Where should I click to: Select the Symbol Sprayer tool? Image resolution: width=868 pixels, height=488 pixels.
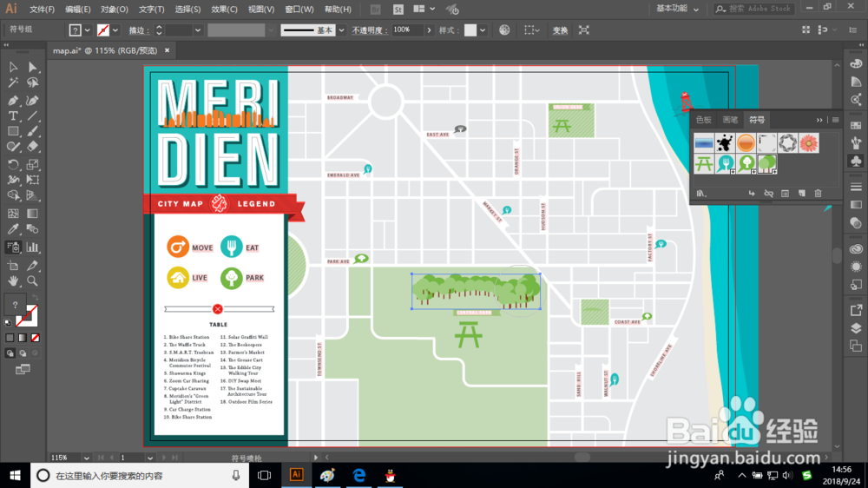13,247
